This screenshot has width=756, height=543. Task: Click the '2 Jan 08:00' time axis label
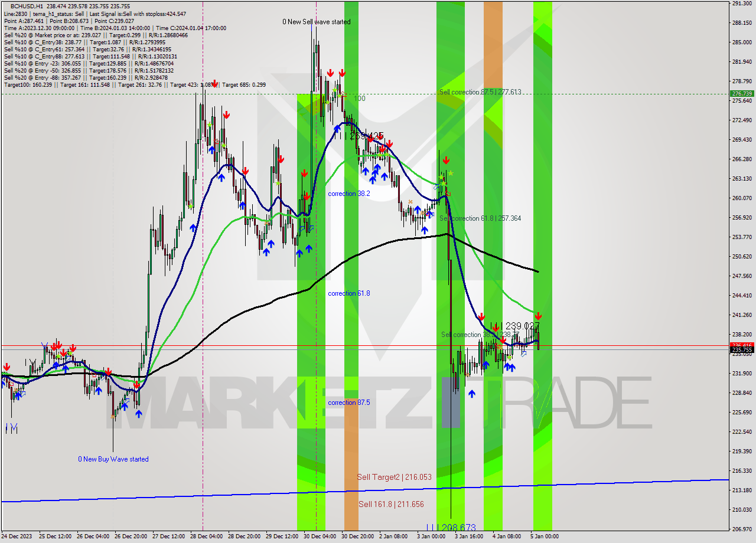click(x=393, y=537)
